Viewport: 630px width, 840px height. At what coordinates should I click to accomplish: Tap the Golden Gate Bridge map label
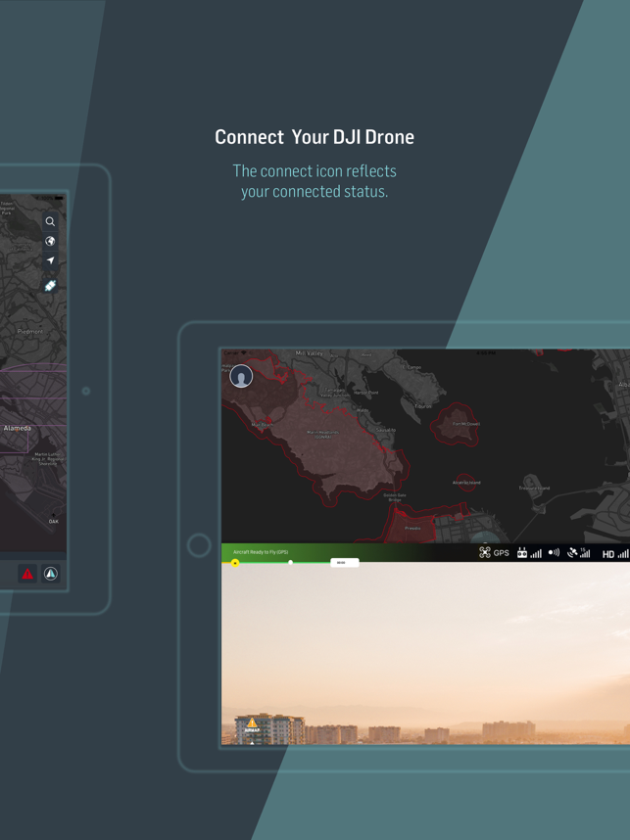[x=395, y=497]
